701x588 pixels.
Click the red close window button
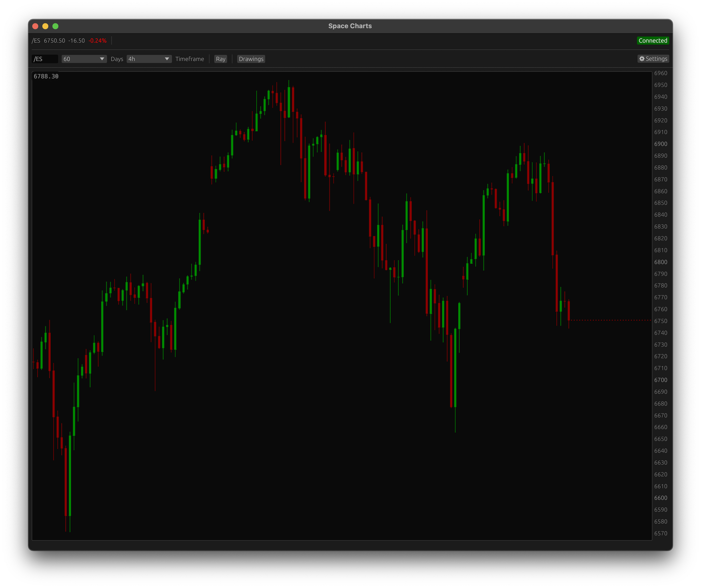35,26
